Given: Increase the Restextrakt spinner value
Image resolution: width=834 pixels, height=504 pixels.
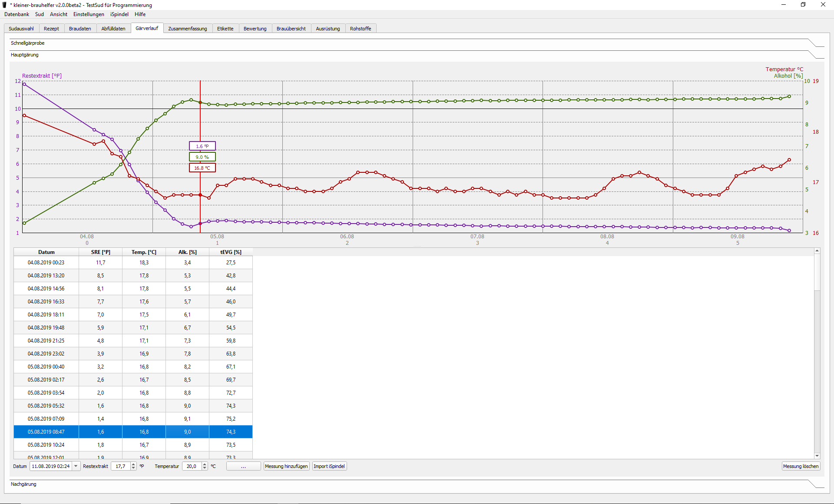Looking at the screenshot, I should pos(133,464).
